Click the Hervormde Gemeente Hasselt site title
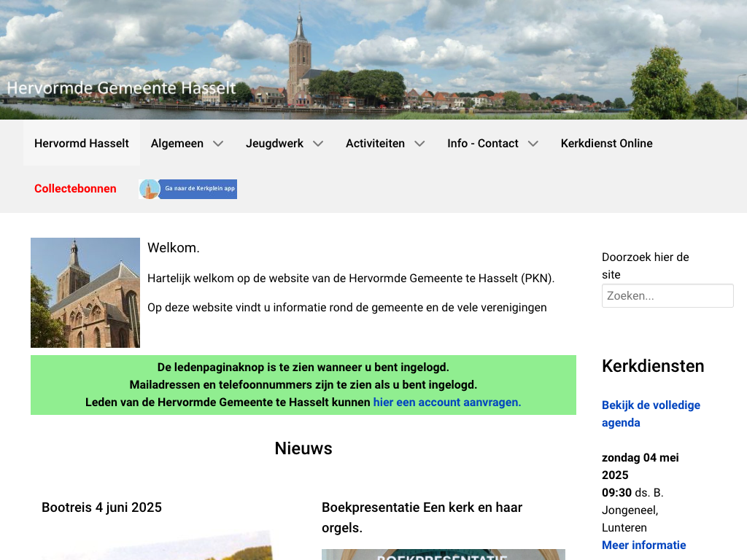Screen dimensions: 747x560 121,88
